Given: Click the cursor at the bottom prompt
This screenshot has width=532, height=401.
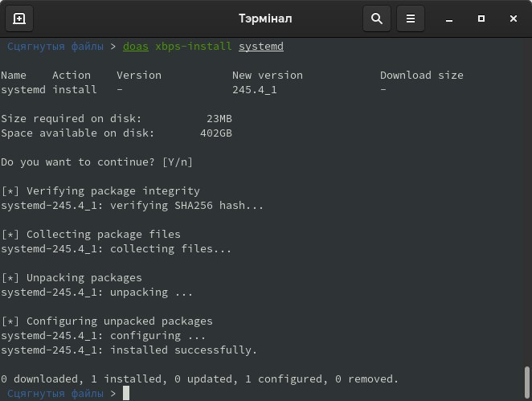Looking at the screenshot, I should pos(126,393).
